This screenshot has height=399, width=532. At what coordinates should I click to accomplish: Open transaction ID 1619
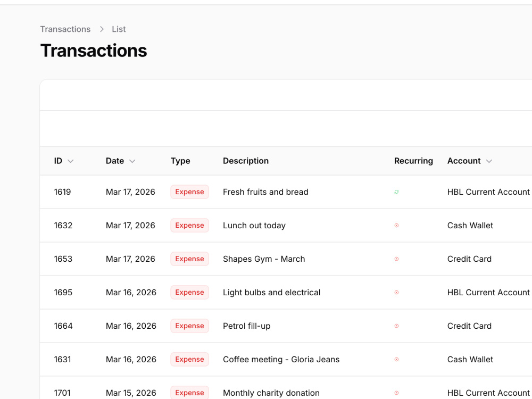(62, 192)
